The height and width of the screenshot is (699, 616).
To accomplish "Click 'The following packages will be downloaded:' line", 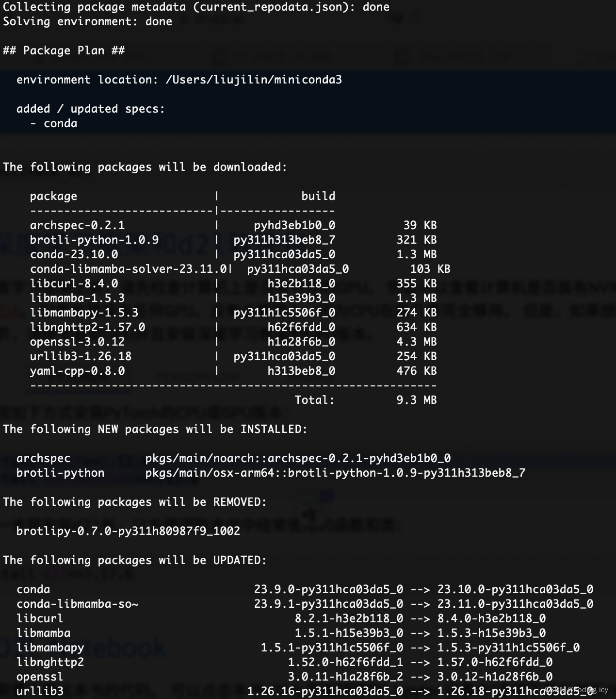I will [x=145, y=167].
